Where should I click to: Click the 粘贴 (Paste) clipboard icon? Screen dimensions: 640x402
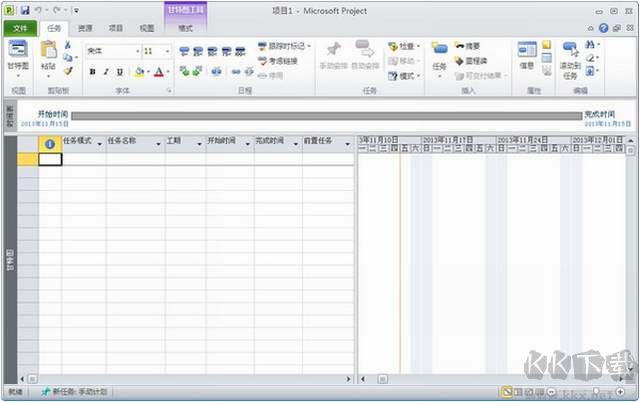(48, 54)
